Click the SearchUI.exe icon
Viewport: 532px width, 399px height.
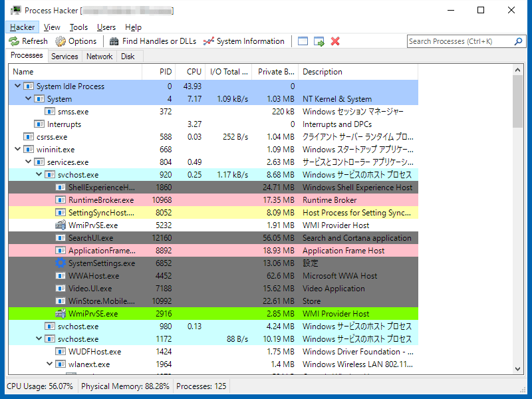pyautogui.click(x=61, y=238)
